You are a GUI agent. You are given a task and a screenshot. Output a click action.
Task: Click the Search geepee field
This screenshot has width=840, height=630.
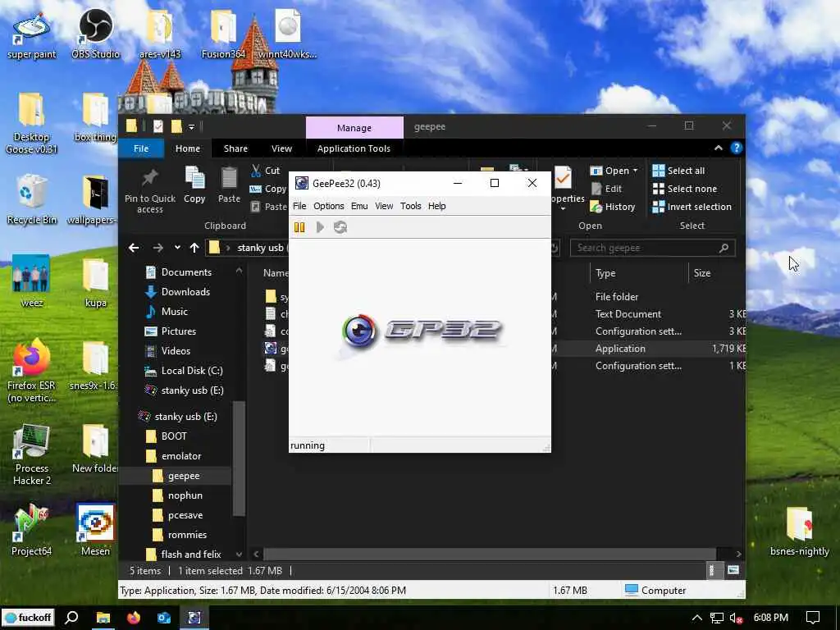652,248
